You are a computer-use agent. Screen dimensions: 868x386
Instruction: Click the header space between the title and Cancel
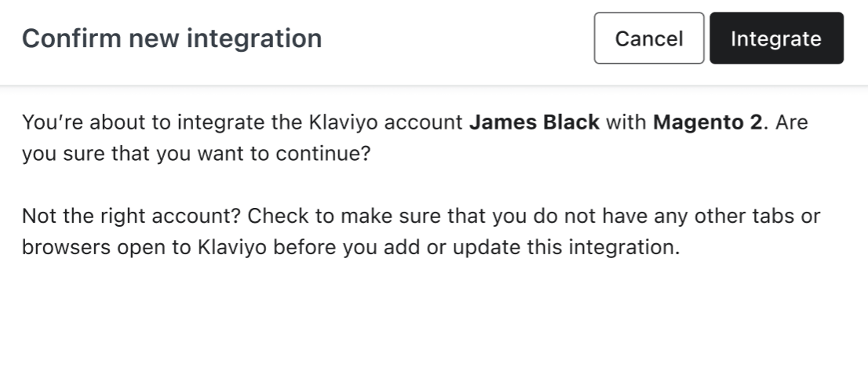pos(455,38)
